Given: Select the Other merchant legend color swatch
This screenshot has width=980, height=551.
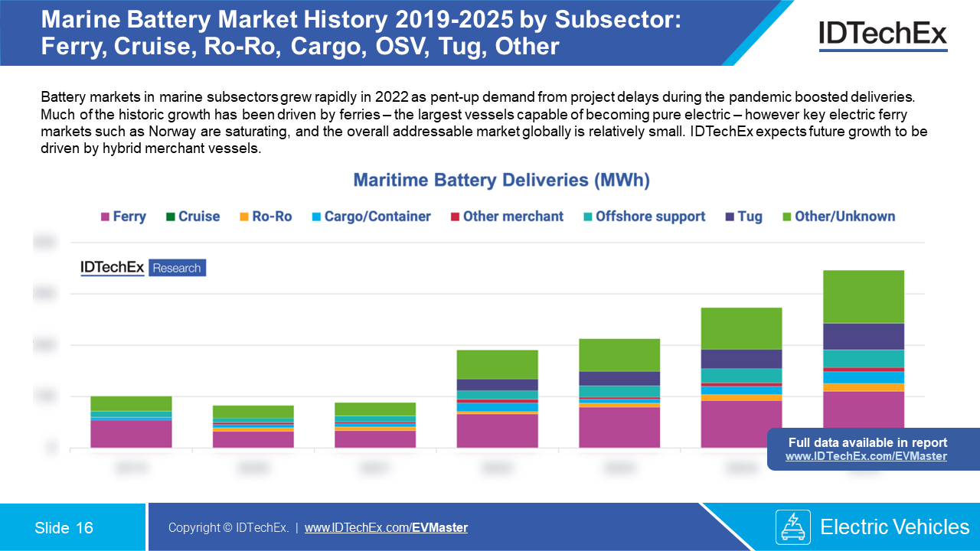Looking at the screenshot, I should coord(455,217).
